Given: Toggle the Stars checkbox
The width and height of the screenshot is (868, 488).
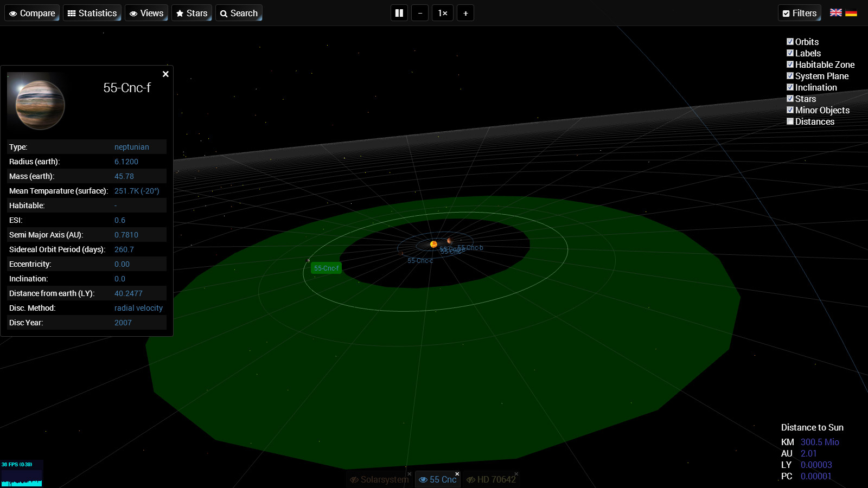Looking at the screenshot, I should (x=790, y=99).
